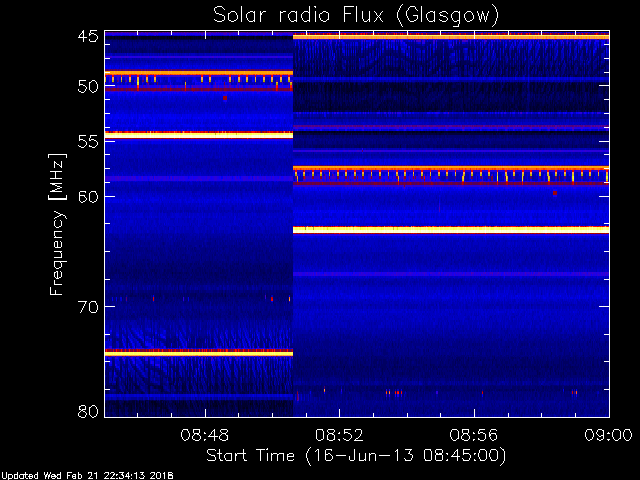Click the bright band near 63 MHz after 08:52
Viewport: 640px width, 480px height.
(x=451, y=230)
